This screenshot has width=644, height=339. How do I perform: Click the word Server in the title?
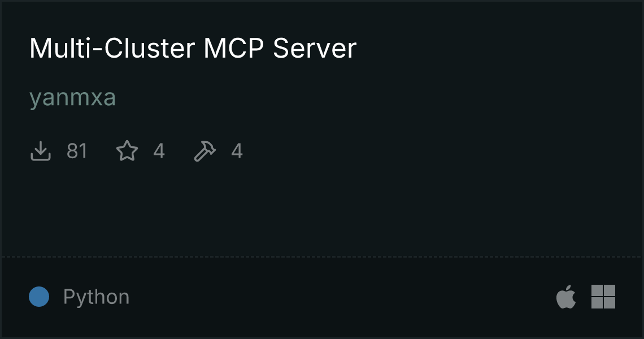point(315,48)
